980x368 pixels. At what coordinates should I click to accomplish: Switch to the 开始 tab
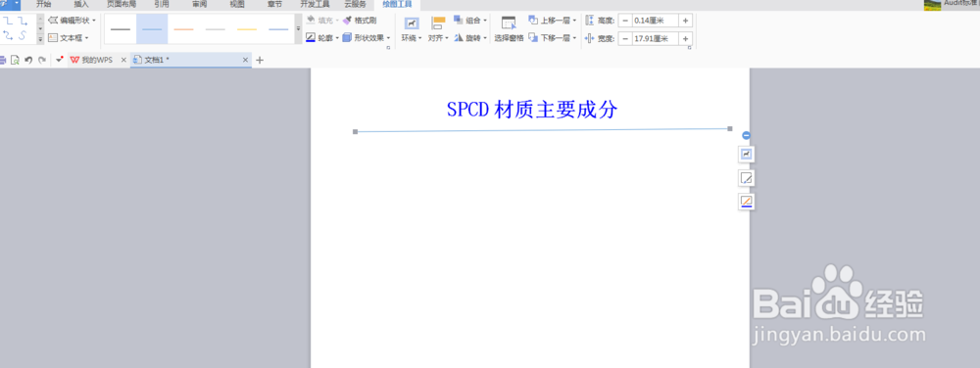coord(44,4)
